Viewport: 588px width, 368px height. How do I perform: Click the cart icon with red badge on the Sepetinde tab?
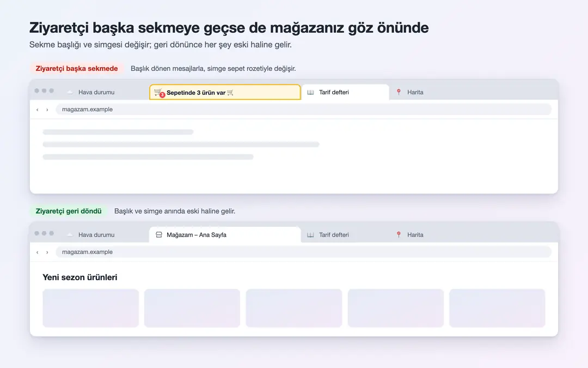coord(159,93)
